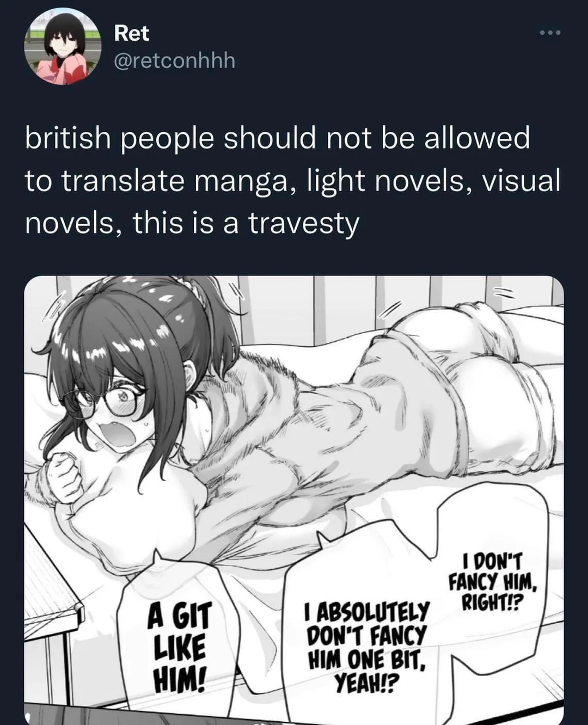Open the three-dot more options menu

(550, 33)
